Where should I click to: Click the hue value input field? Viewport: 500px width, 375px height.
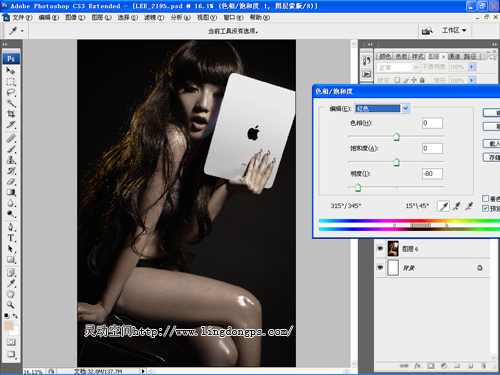point(432,123)
